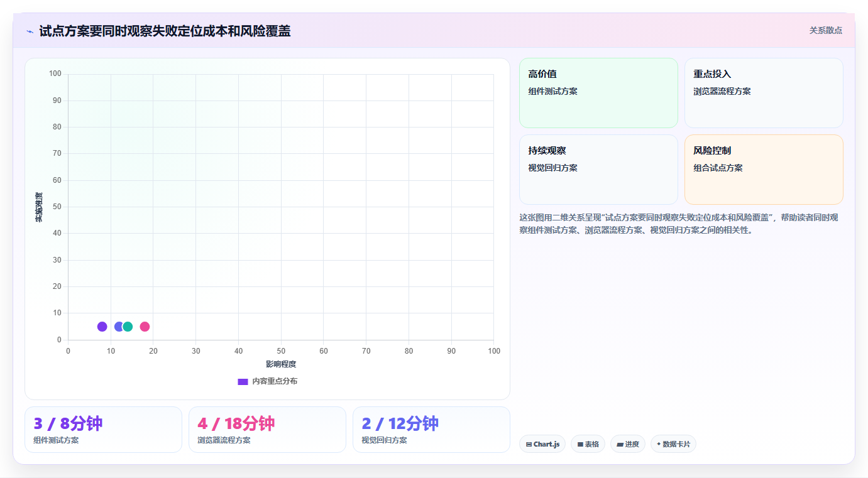Click the 实施难度 axis title
The image size is (868, 478).
click(39, 207)
